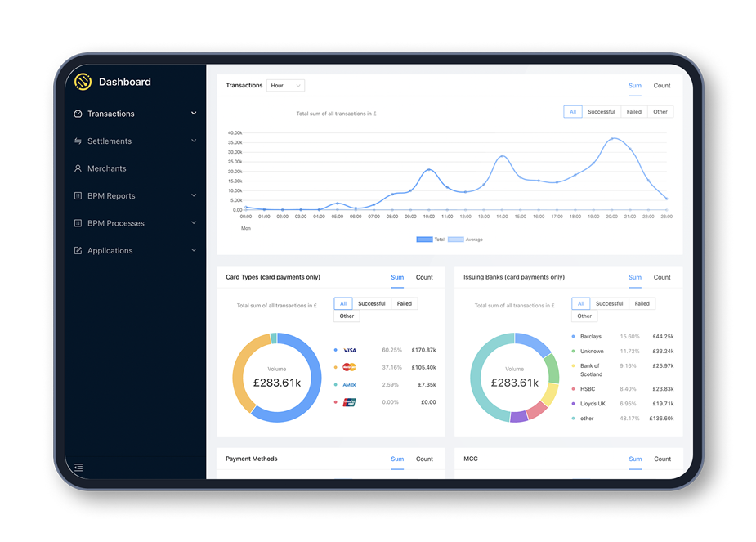Select Count tab in Payment Methods
This screenshot has width=756, height=542.
pyautogui.click(x=424, y=459)
